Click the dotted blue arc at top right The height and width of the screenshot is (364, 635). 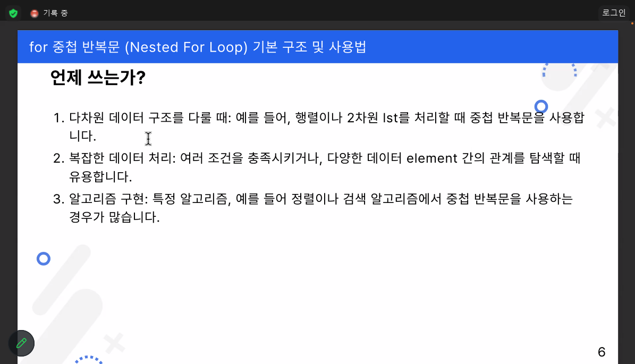tap(560, 70)
